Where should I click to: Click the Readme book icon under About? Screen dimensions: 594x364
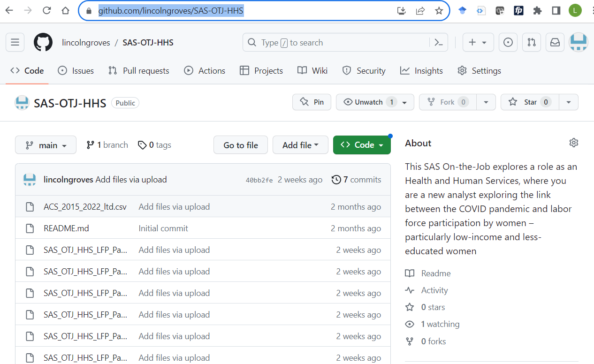click(409, 273)
